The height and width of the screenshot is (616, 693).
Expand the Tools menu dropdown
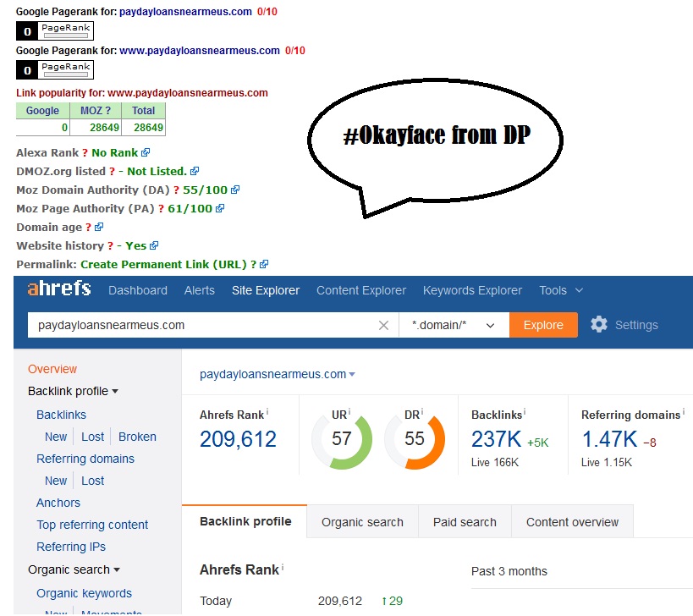[x=561, y=290]
